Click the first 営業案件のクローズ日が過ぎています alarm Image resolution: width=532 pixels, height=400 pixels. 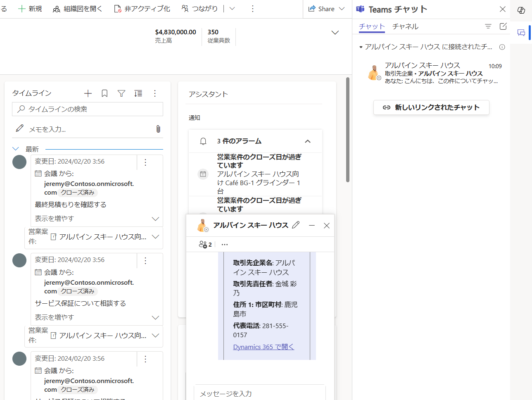[x=255, y=174]
